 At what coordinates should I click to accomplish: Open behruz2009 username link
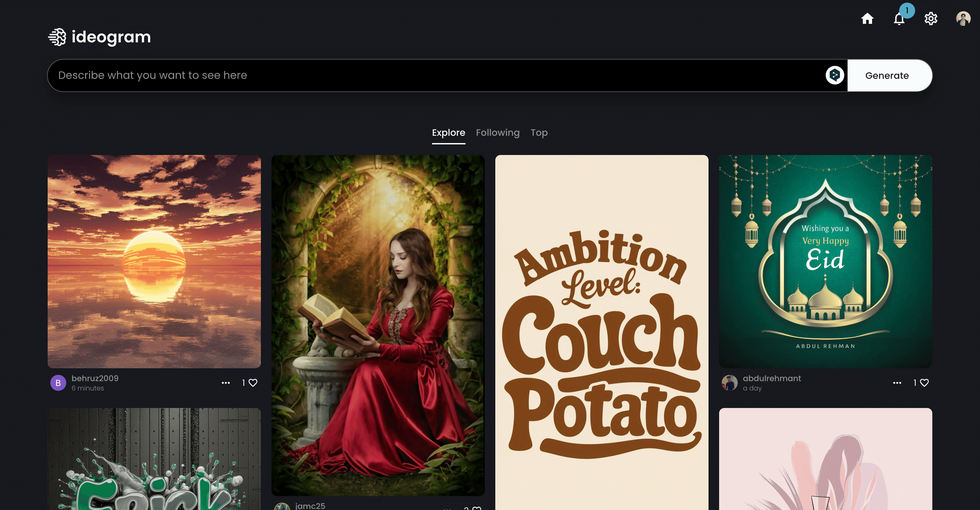[x=95, y=378]
